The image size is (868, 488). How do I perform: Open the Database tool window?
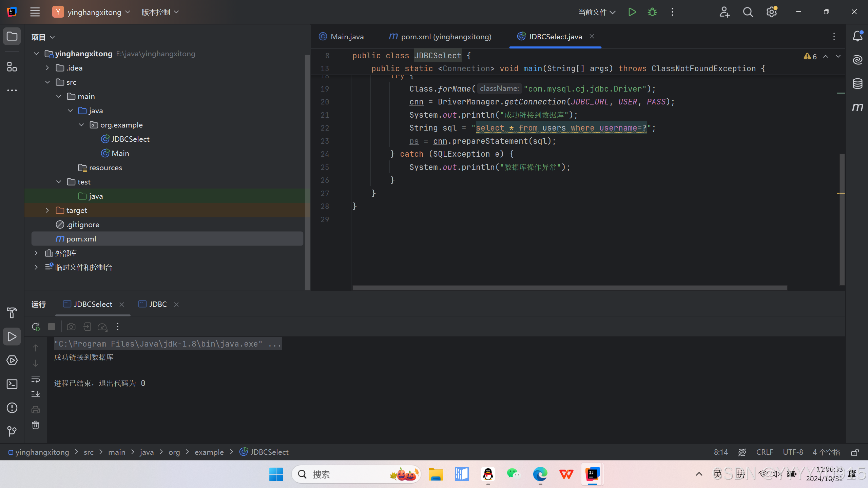tap(857, 83)
